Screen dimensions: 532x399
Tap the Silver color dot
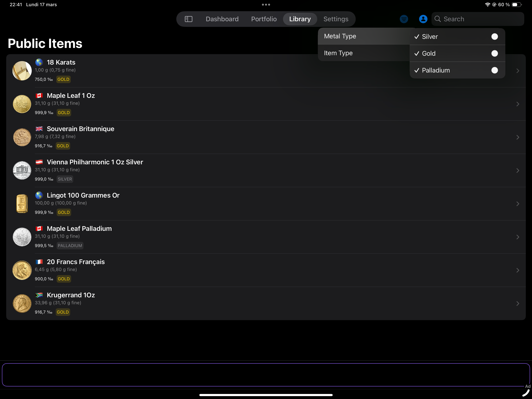click(x=494, y=37)
